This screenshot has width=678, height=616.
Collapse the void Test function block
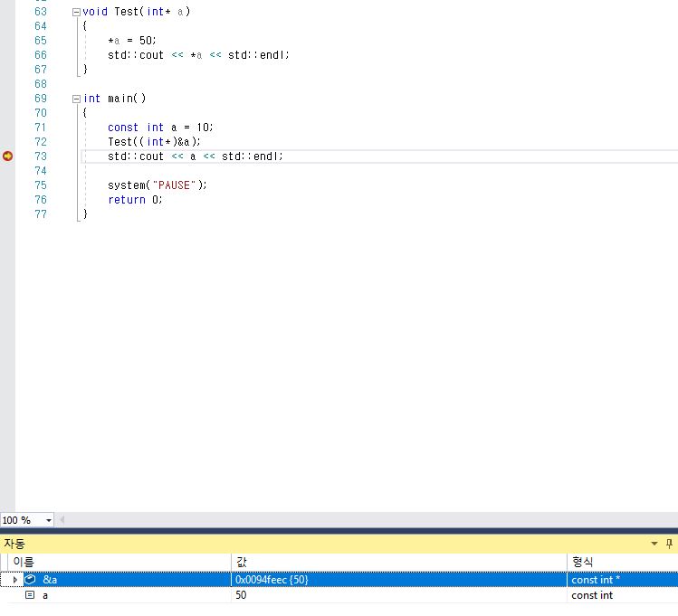(76, 12)
